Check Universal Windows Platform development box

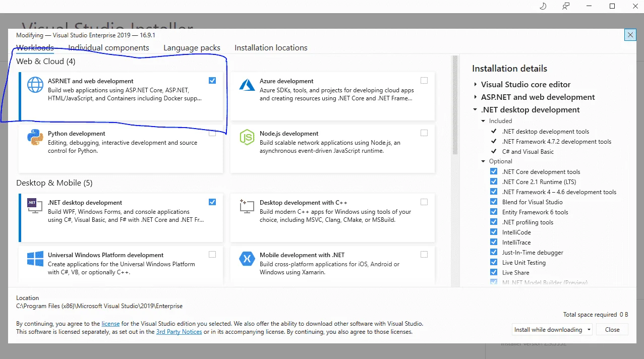point(212,254)
